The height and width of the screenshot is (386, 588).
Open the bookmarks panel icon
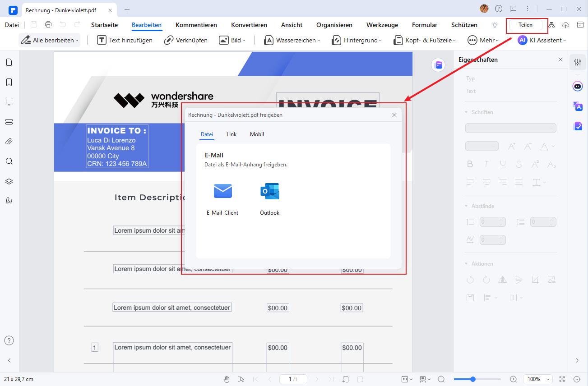pyautogui.click(x=9, y=82)
